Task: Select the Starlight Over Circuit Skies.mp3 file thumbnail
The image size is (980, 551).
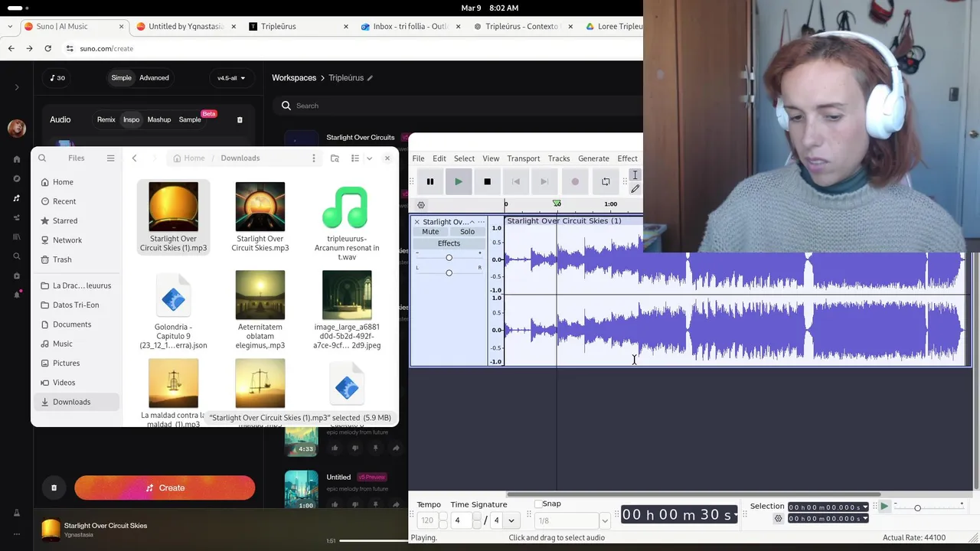Action: [x=260, y=207]
